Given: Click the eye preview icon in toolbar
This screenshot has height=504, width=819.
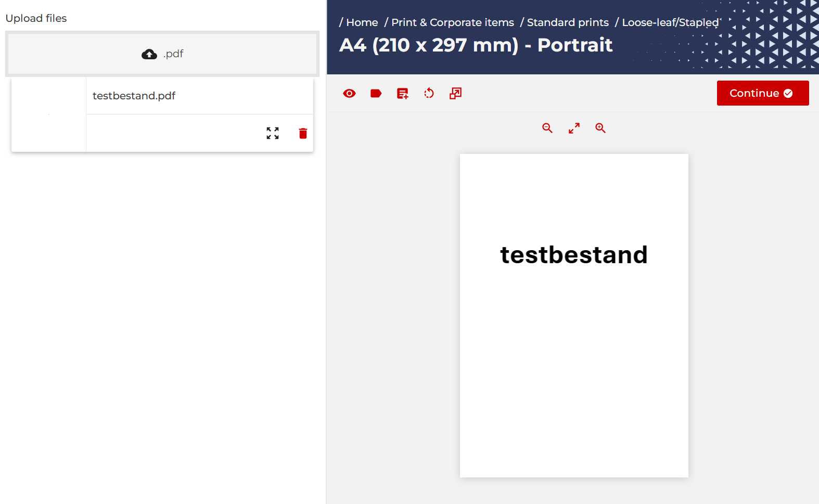Looking at the screenshot, I should click(349, 93).
